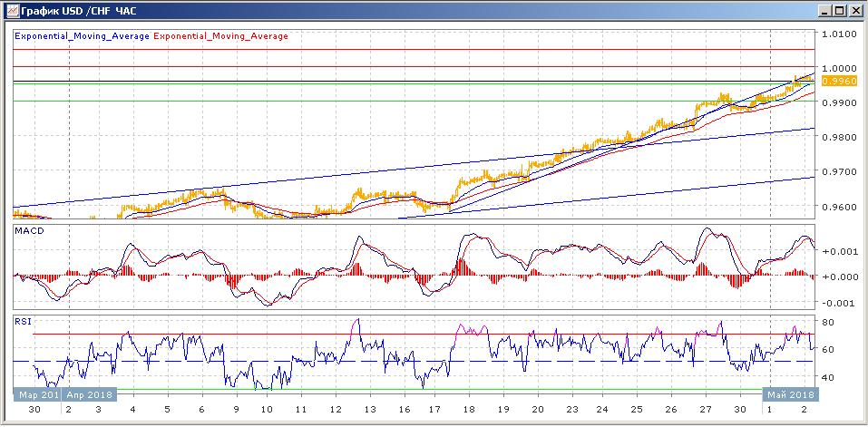Image resolution: width=868 pixels, height=427 pixels.
Task: Click the 1.0100 price axis label
Action: click(x=839, y=34)
